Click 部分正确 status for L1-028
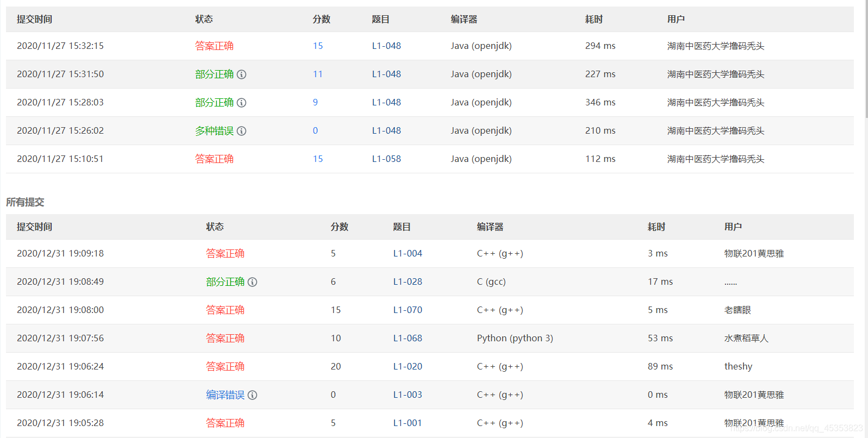 (225, 281)
